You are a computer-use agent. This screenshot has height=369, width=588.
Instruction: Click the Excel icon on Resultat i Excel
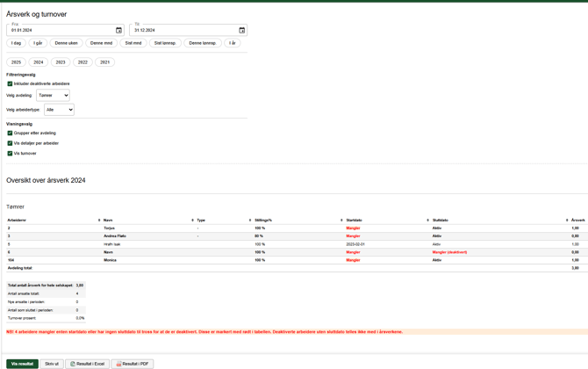click(73, 364)
